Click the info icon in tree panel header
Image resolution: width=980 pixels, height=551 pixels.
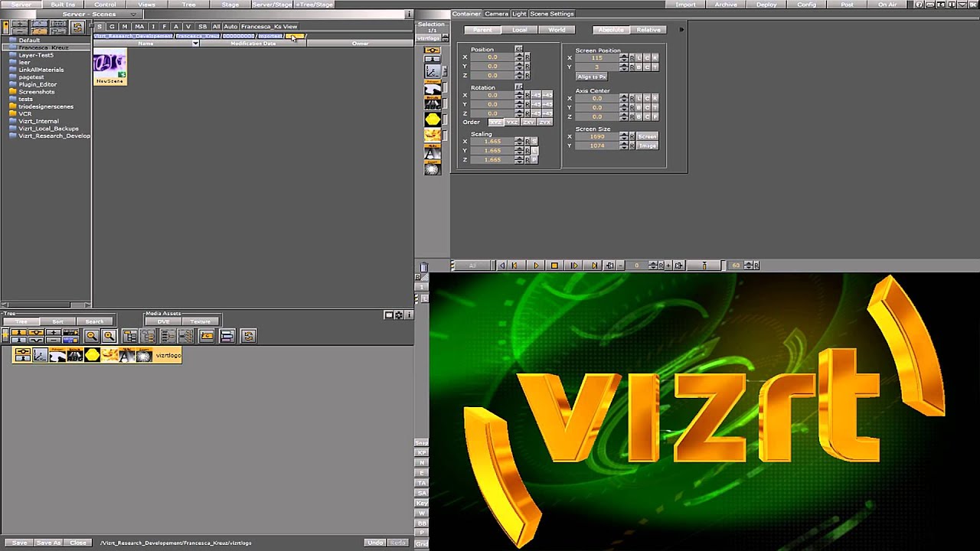pyautogui.click(x=408, y=315)
